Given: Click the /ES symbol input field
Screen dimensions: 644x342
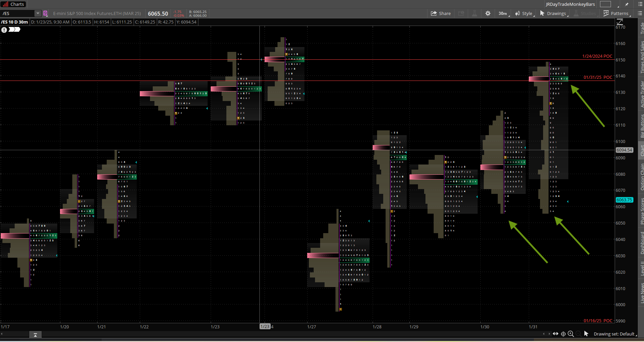Looking at the screenshot, I should [x=18, y=13].
